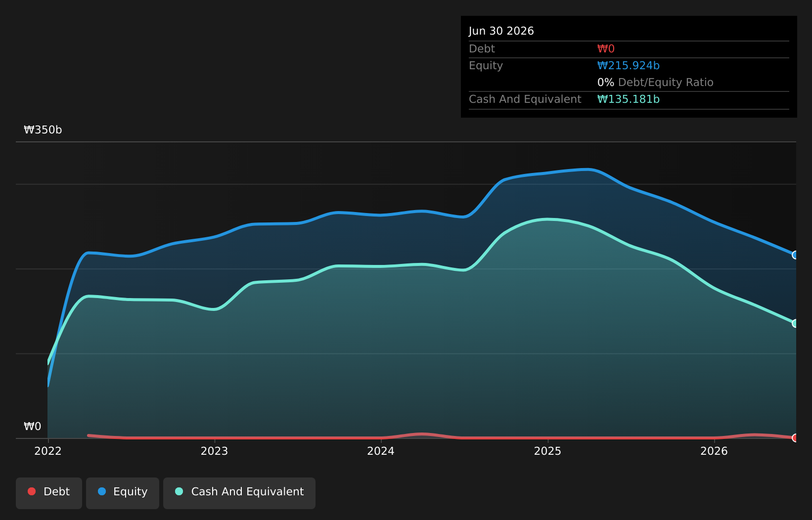812x520 pixels.
Task: Click the ₩0 debt value in tooltip
Action: (606, 49)
